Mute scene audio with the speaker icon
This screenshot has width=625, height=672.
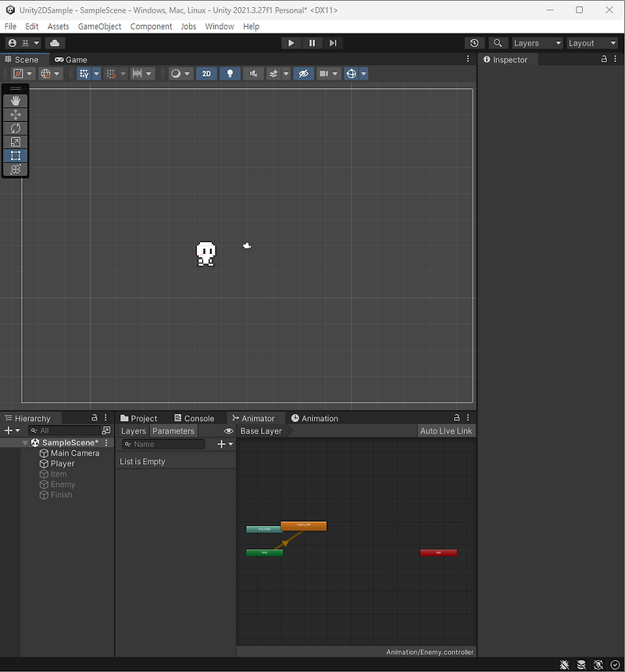pyautogui.click(x=252, y=73)
